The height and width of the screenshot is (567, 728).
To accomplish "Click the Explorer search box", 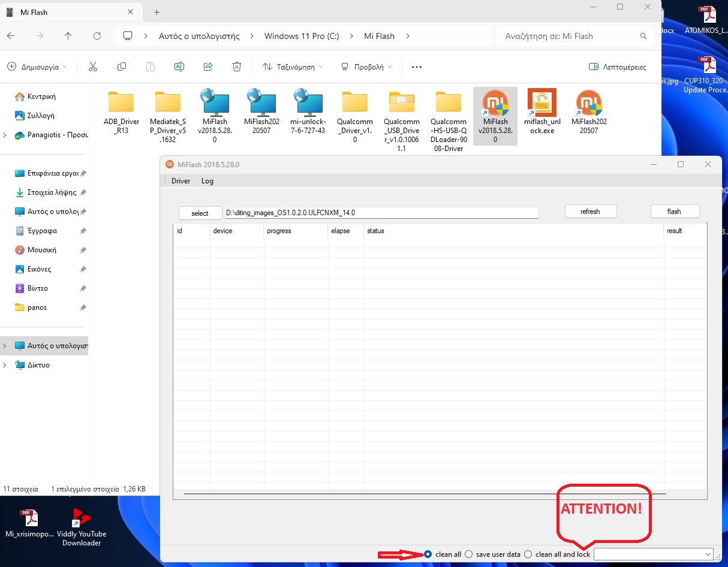I will (x=574, y=36).
